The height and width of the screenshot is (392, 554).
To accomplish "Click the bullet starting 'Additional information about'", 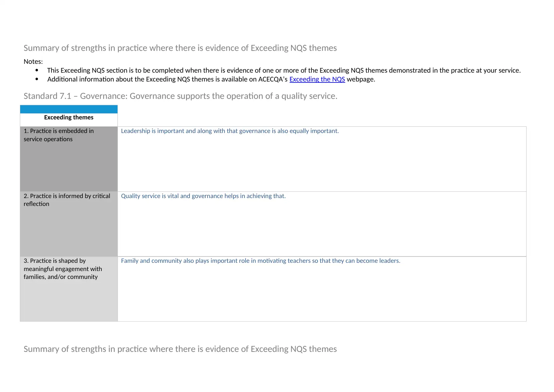I will point(211,79).
